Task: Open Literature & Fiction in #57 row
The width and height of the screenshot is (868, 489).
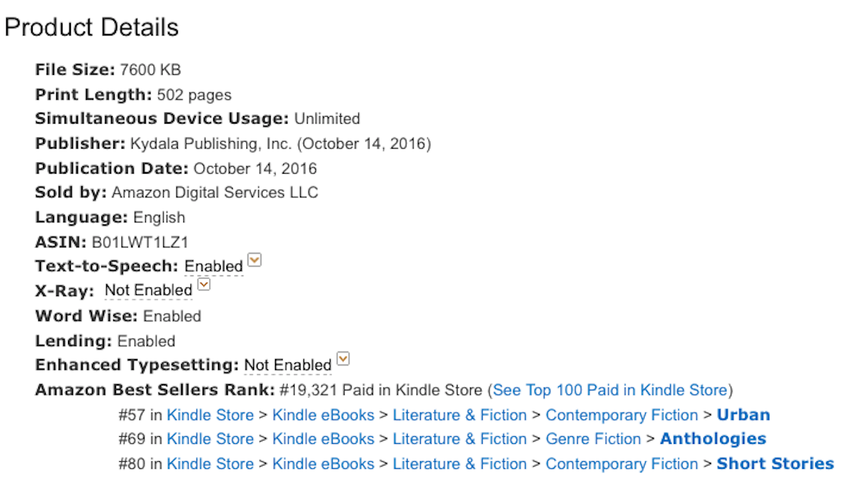Action: 460,415
